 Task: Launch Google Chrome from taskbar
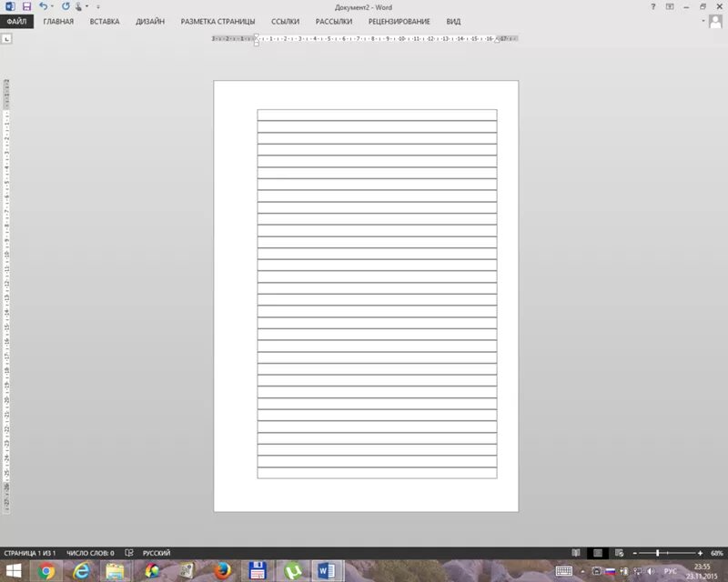coord(46,571)
